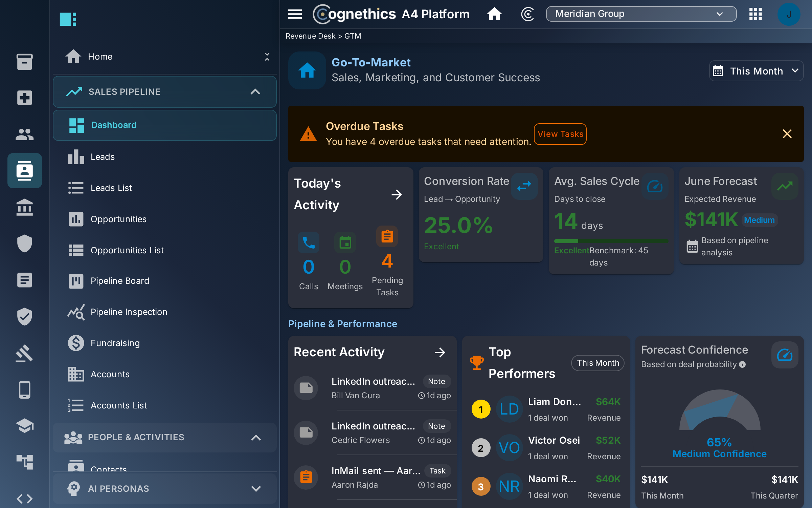The image size is (812, 508).
Task: Click the June Forecast trend icon
Action: pos(785,186)
